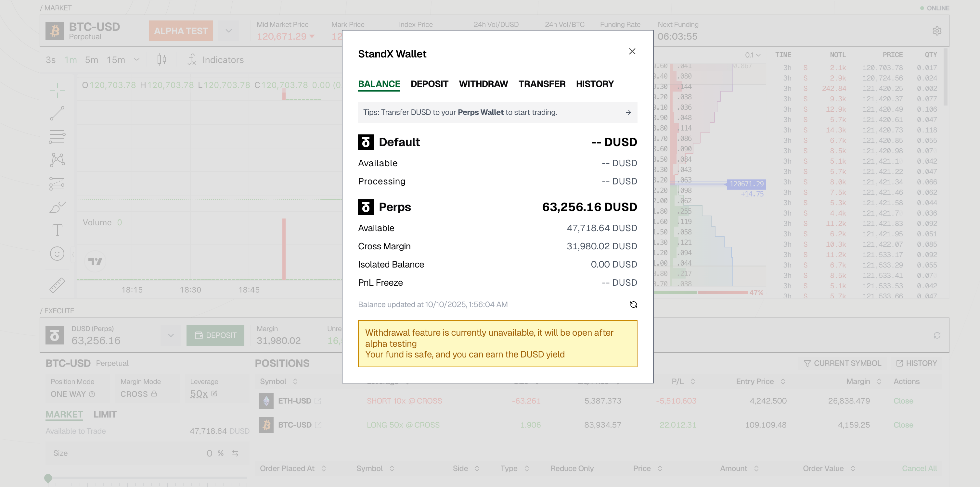Select the ruler measure tool
Image resolution: width=980 pixels, height=487 pixels.
coord(58,285)
